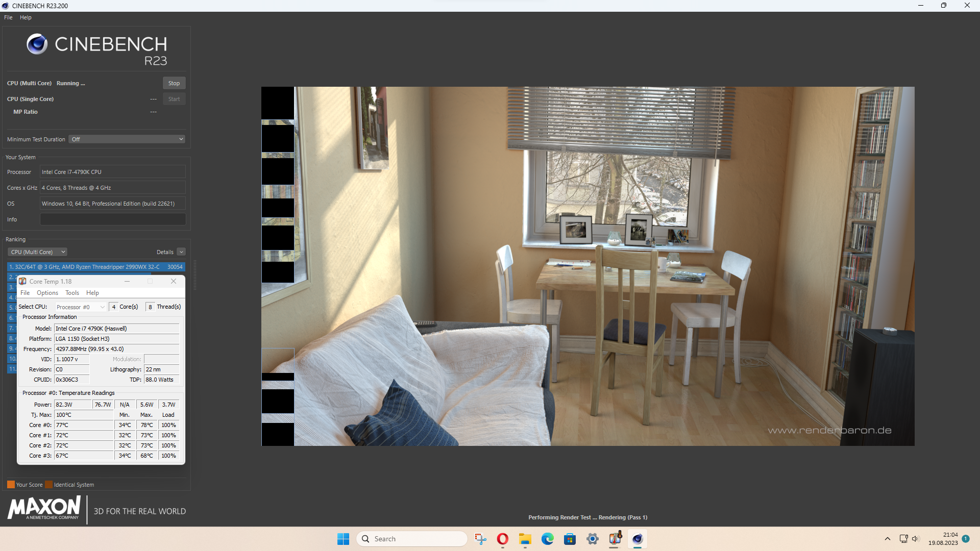The image size is (980, 551).
Task: Open File Explorer from taskbar
Action: (x=525, y=539)
